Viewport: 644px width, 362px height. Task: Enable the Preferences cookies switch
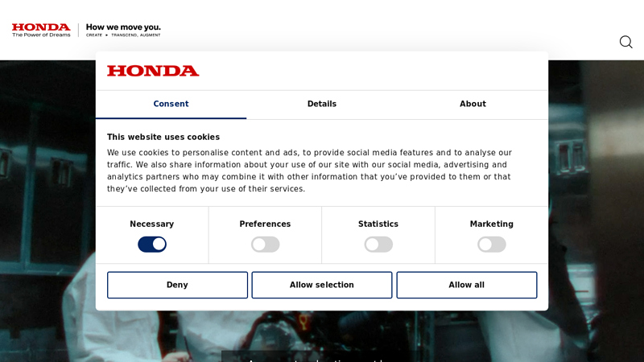266,245
